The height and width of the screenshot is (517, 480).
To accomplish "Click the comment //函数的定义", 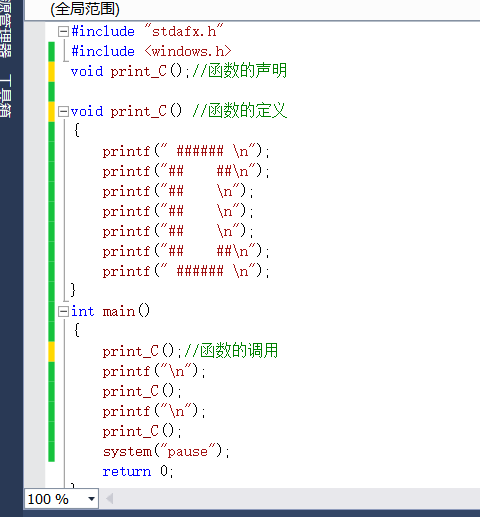I will pyautogui.click(x=239, y=111).
